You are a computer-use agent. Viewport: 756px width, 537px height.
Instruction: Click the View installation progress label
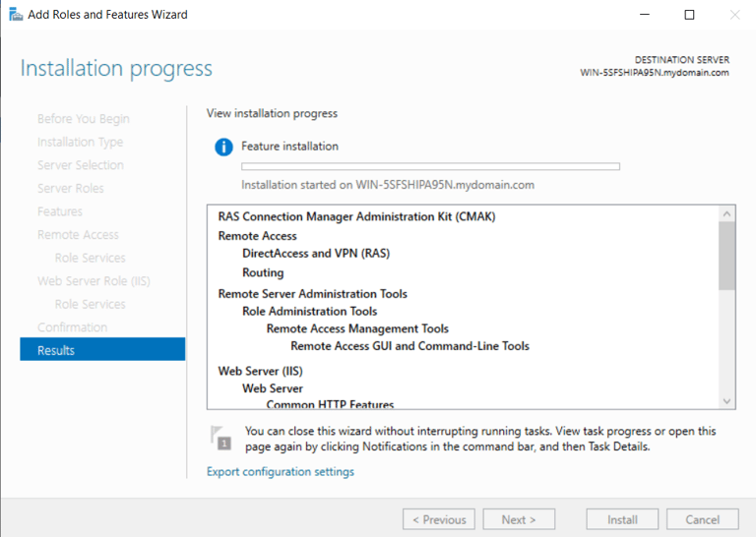click(272, 113)
